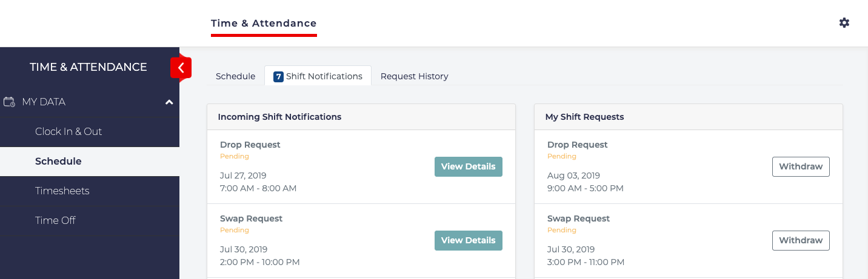
Task: Withdraw the 3:00 PM Swap Request
Action: 800,240
